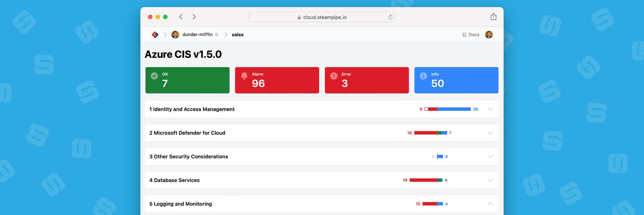The height and width of the screenshot is (215, 644).
Task: Click alarm count 10 in Logging row
Action: point(418,204)
